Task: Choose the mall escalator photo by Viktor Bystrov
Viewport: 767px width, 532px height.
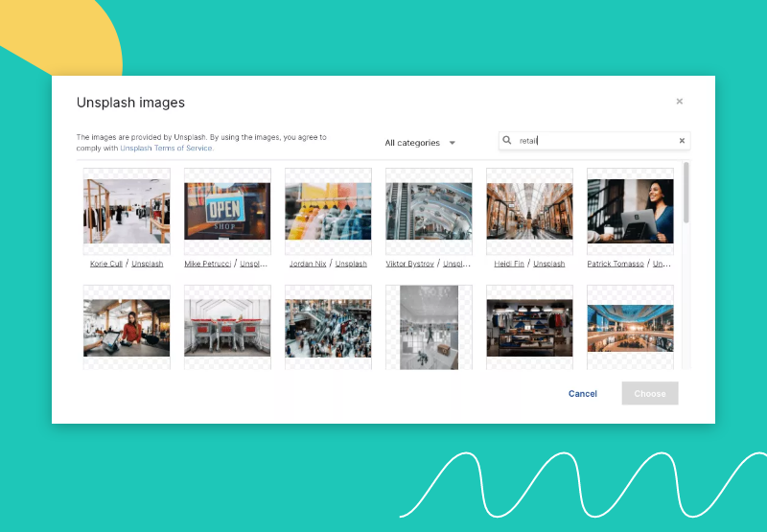Action: 429,211
